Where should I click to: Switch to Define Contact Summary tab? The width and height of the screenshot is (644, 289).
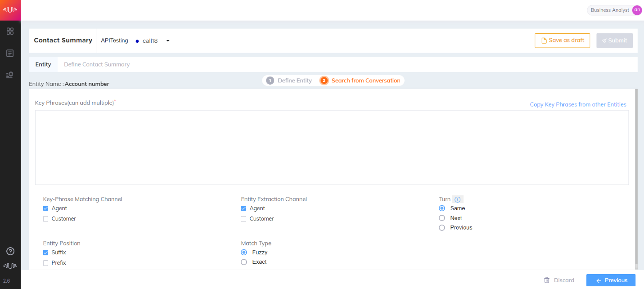[97, 64]
